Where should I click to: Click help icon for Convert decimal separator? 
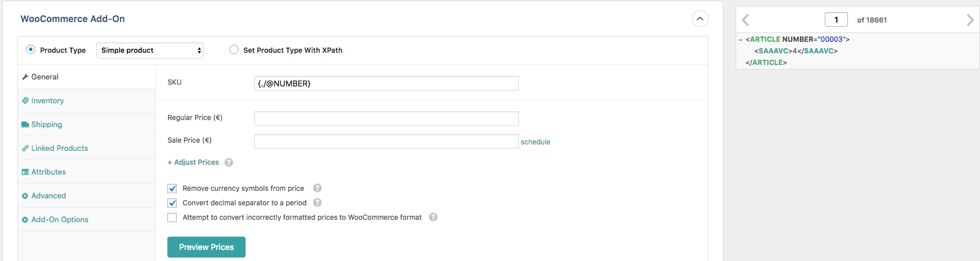pos(317,202)
